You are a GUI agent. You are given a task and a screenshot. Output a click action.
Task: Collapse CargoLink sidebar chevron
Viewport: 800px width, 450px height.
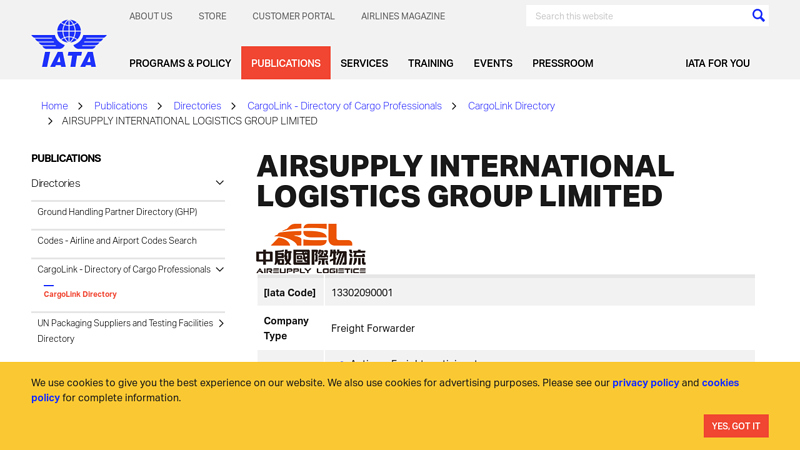pos(219,269)
